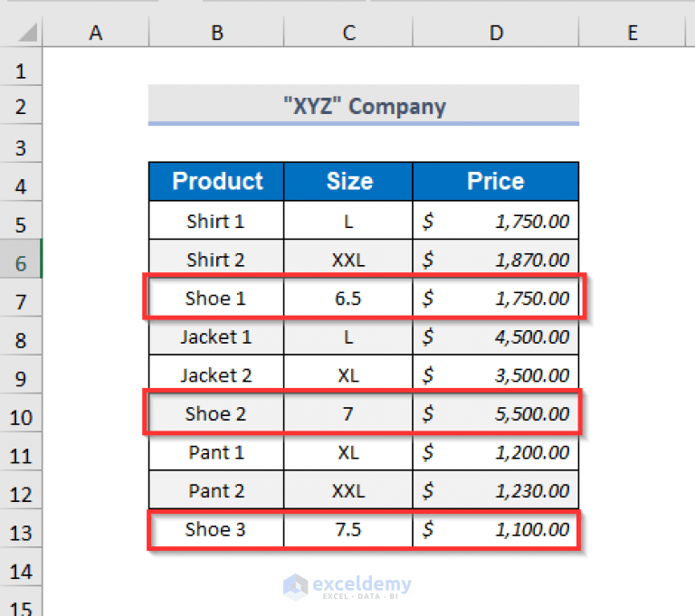The image size is (695, 616).
Task: Select row 5 header
Action: click(21, 220)
